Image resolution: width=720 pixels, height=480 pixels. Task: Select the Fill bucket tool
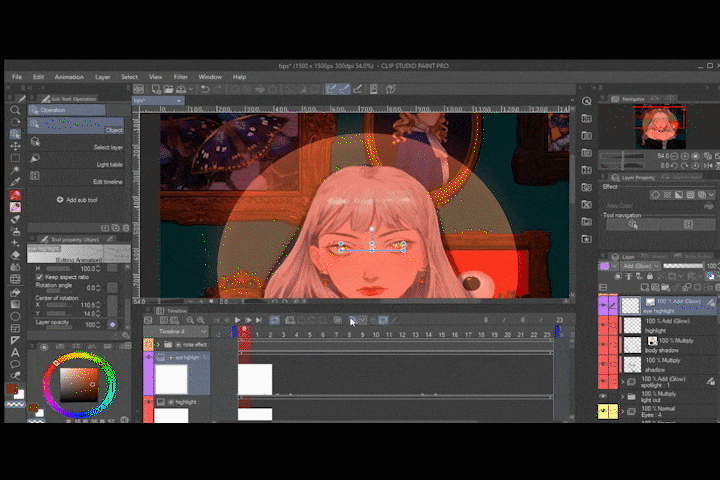click(x=15, y=292)
